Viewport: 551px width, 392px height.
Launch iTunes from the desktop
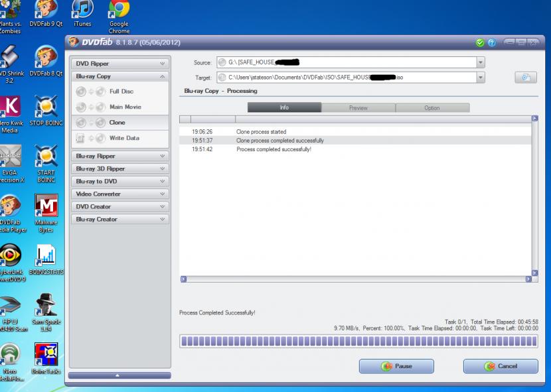pyautogui.click(x=82, y=13)
